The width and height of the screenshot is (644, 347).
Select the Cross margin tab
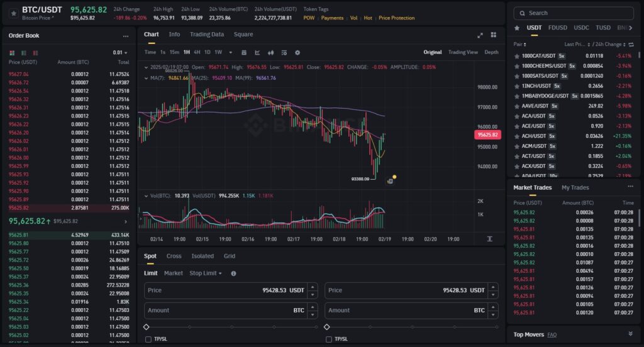(x=174, y=256)
